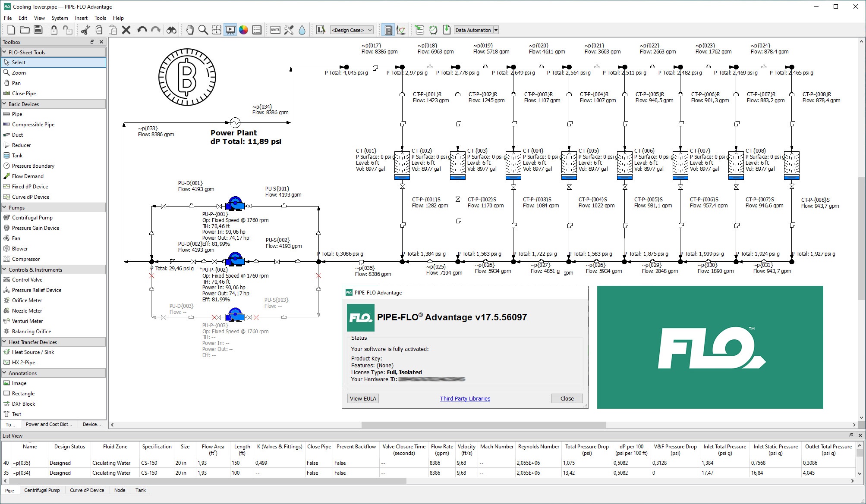Open the Help menu

(x=118, y=18)
